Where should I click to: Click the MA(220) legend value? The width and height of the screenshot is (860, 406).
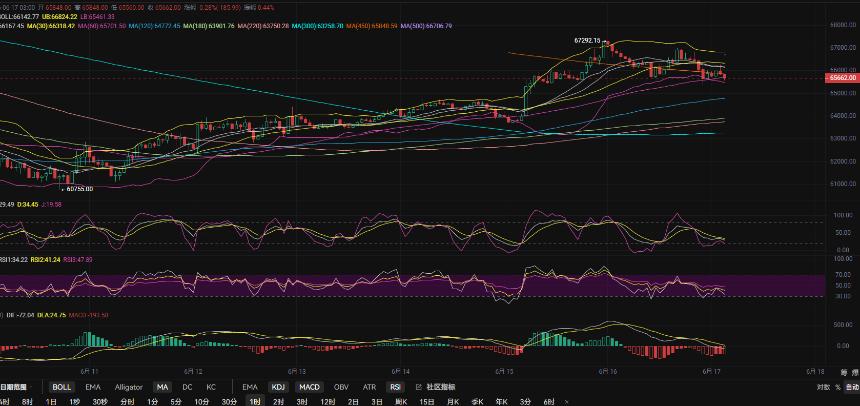(x=263, y=26)
